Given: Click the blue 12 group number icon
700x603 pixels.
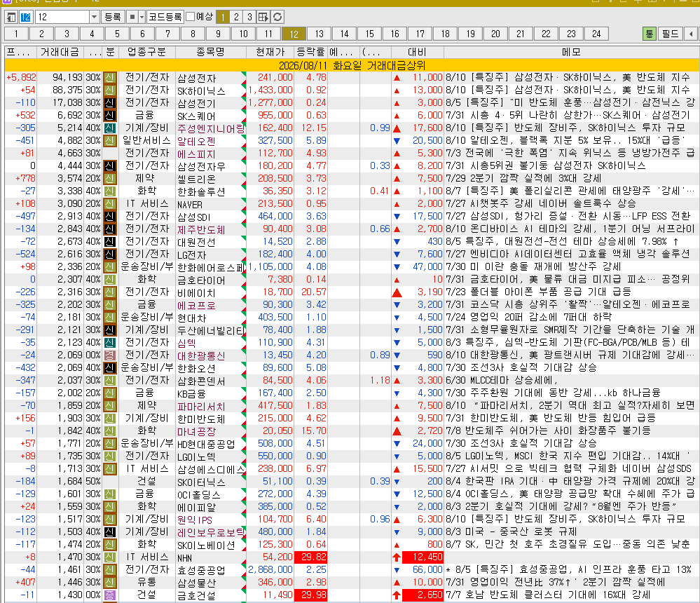Looking at the screenshot, I should tap(25, 17).
